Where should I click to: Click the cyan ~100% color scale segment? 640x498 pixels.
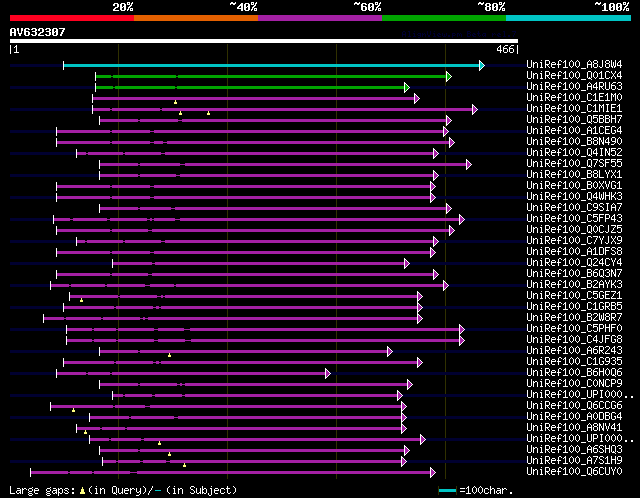coord(569,18)
